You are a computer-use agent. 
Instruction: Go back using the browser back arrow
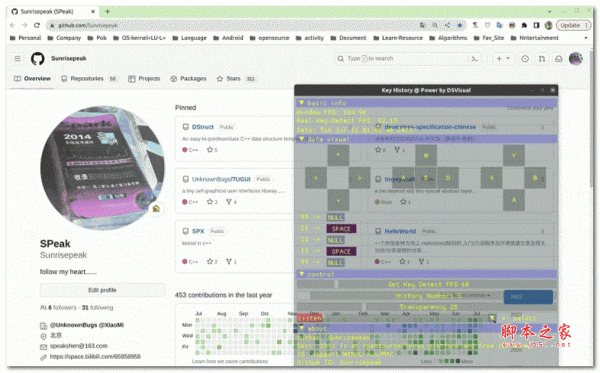pyautogui.click(x=13, y=25)
